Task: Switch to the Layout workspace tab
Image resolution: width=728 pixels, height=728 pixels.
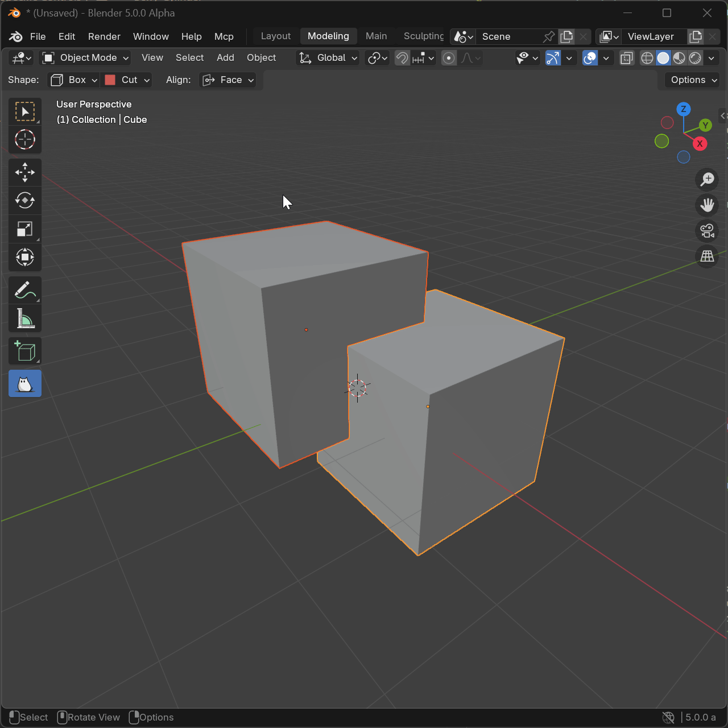Action: click(275, 36)
